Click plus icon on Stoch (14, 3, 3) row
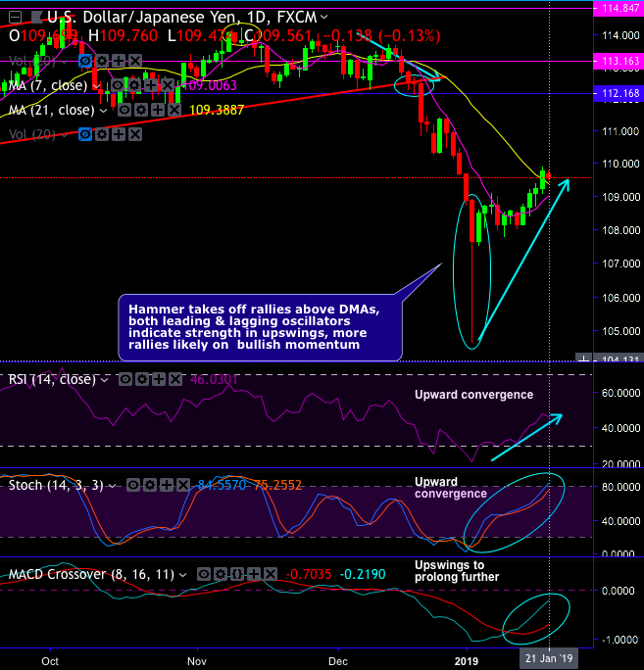Image resolution: width=644 pixels, height=670 pixels. [167, 485]
